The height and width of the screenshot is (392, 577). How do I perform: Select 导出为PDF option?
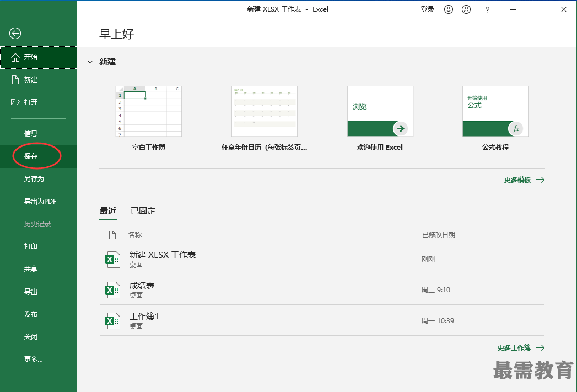tap(39, 202)
